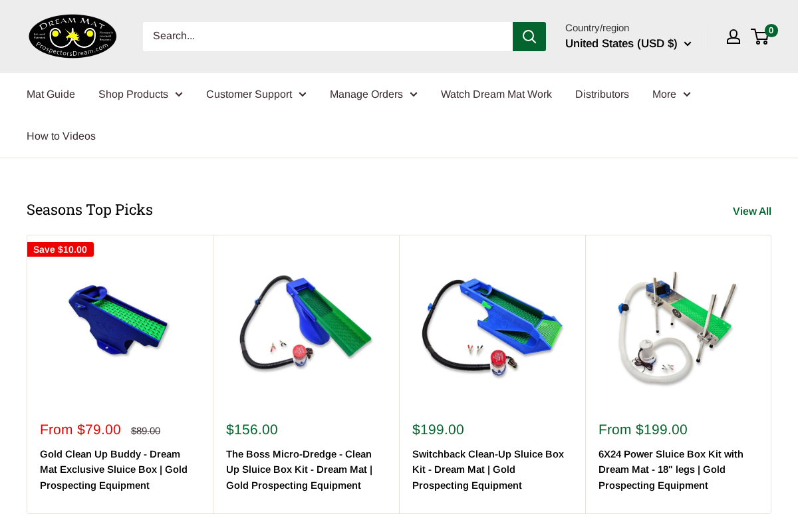Click the Dream Mat logo
This screenshot has width=798, height=532.
pos(72,36)
